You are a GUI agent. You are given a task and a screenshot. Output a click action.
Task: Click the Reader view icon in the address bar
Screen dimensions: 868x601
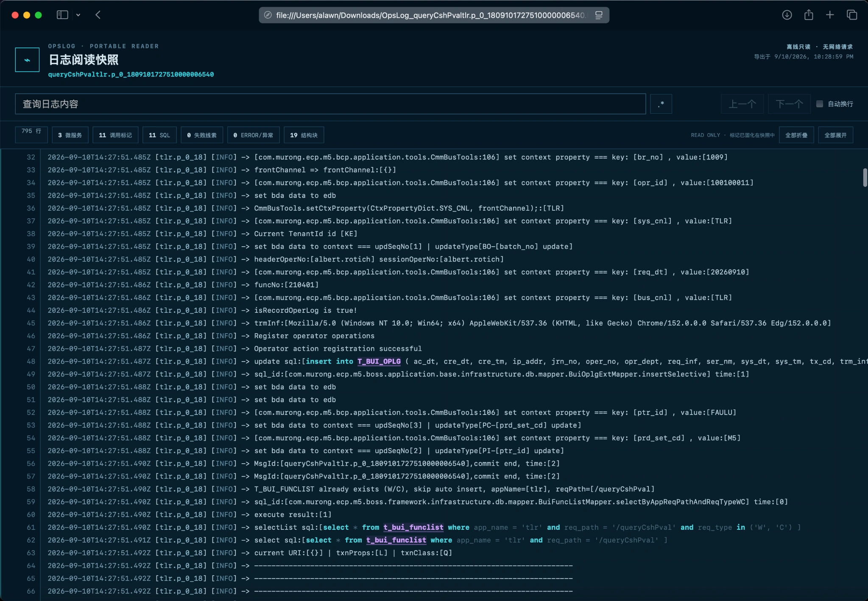pyautogui.click(x=599, y=15)
